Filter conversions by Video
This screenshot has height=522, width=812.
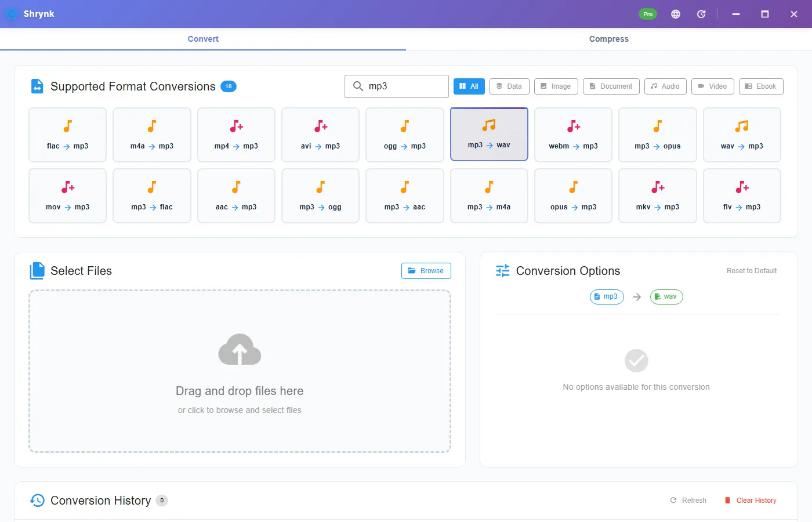coord(713,86)
